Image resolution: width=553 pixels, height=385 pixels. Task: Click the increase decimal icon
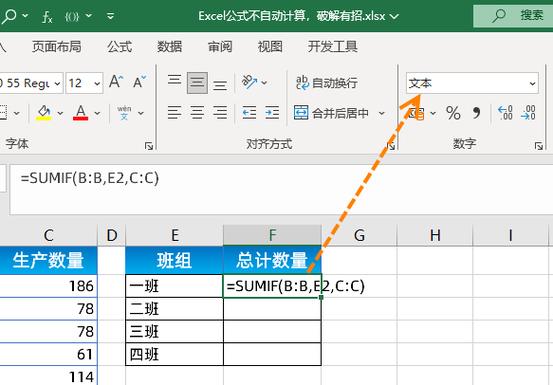(505, 113)
